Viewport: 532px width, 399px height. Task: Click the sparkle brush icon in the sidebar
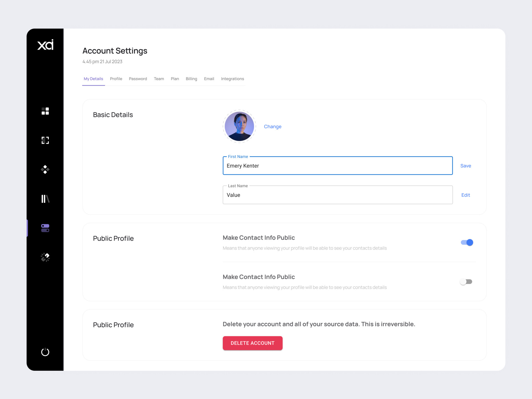click(x=45, y=257)
